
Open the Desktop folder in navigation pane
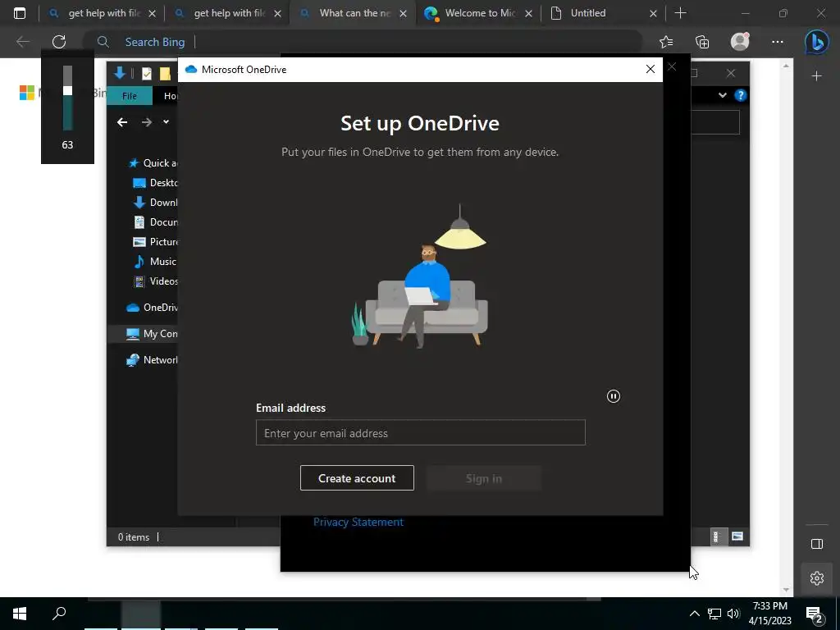click(155, 183)
